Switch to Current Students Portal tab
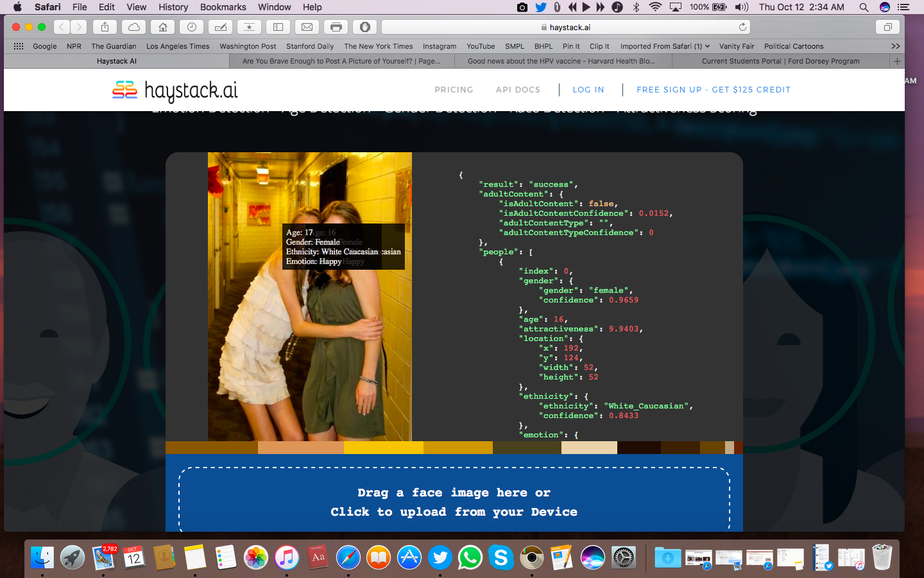The height and width of the screenshot is (578, 924). tap(780, 61)
